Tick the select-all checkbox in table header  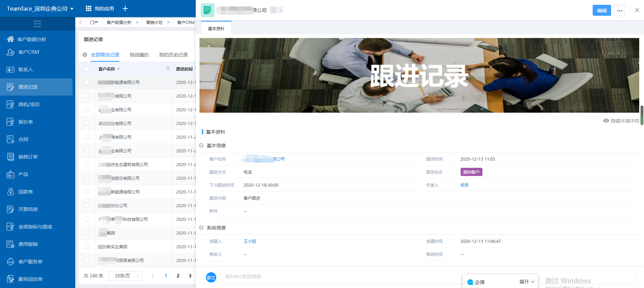click(x=87, y=69)
